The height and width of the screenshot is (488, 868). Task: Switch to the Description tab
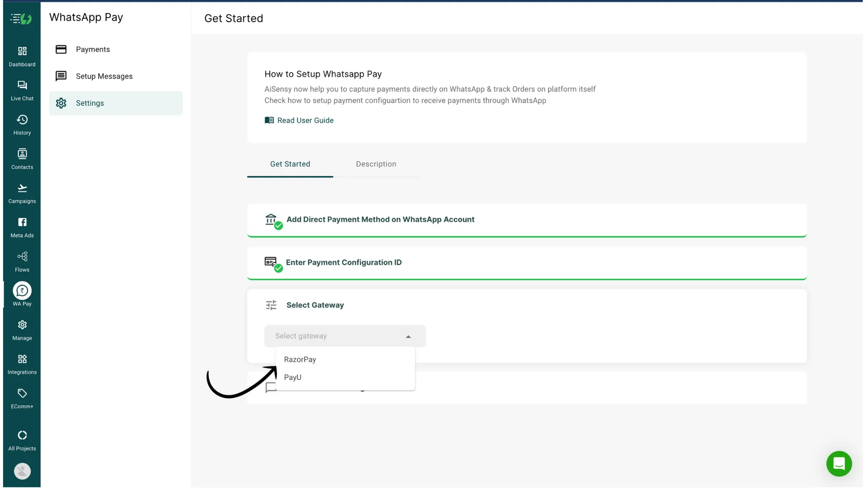(376, 164)
